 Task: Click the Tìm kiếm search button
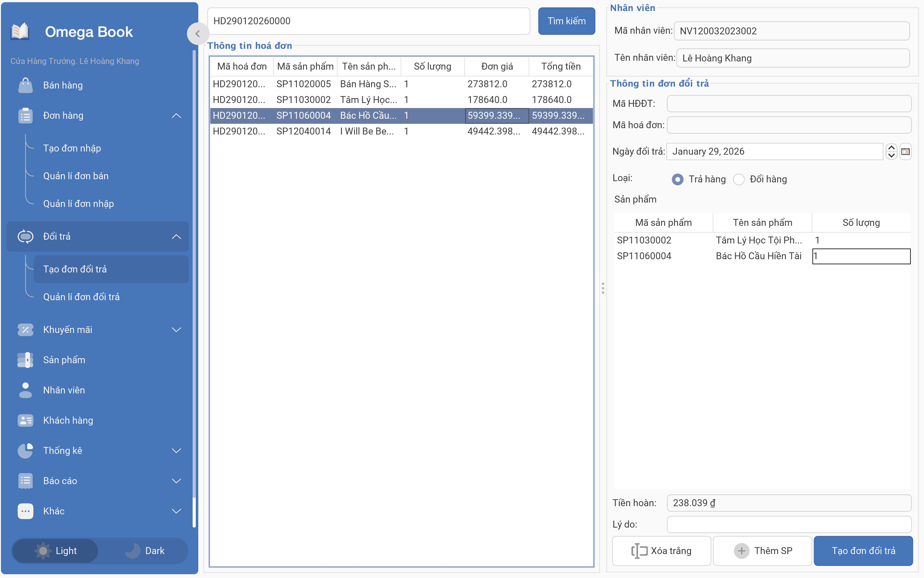point(566,21)
